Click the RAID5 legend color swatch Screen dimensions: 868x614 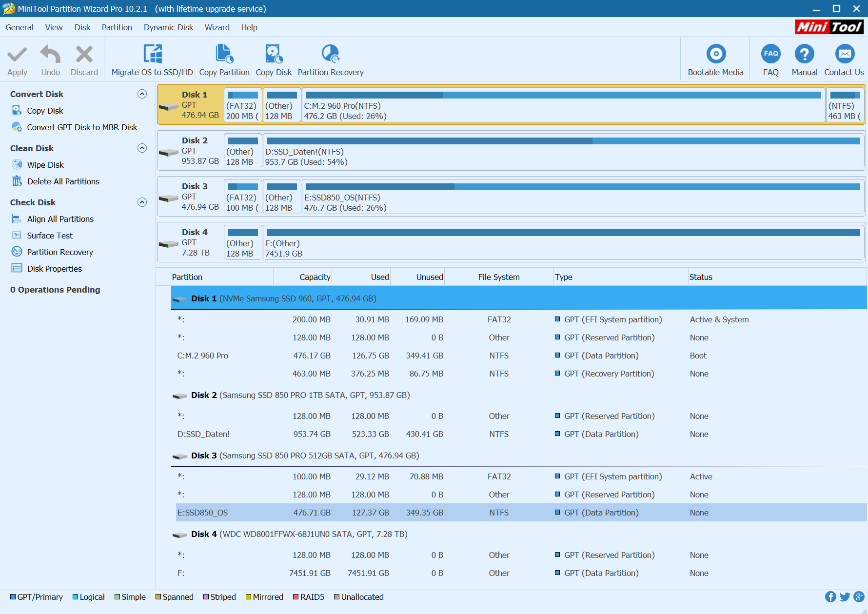pyautogui.click(x=296, y=597)
